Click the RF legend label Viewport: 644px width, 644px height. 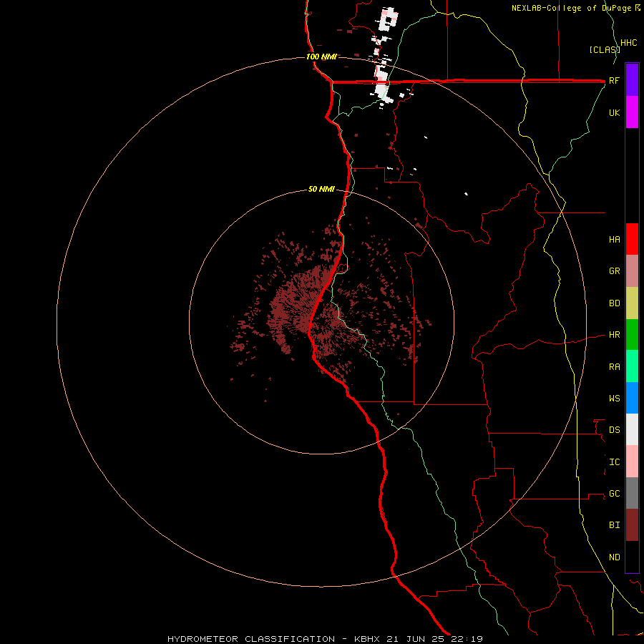(x=615, y=81)
